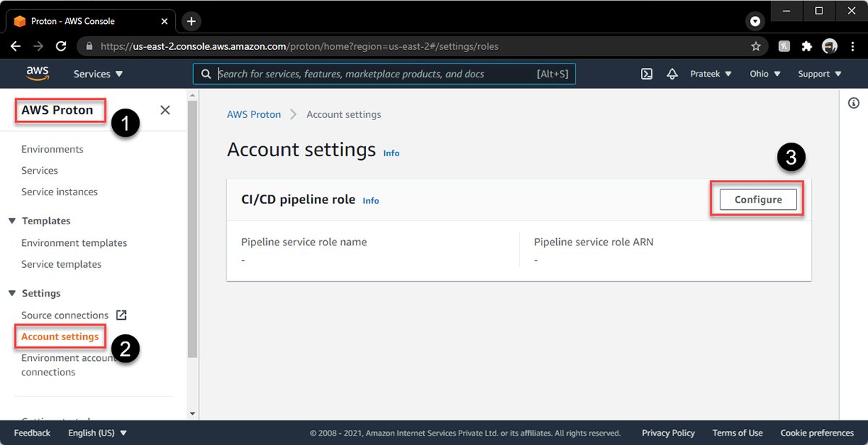
Task: Reload the page using refresh icon
Action: tap(61, 46)
